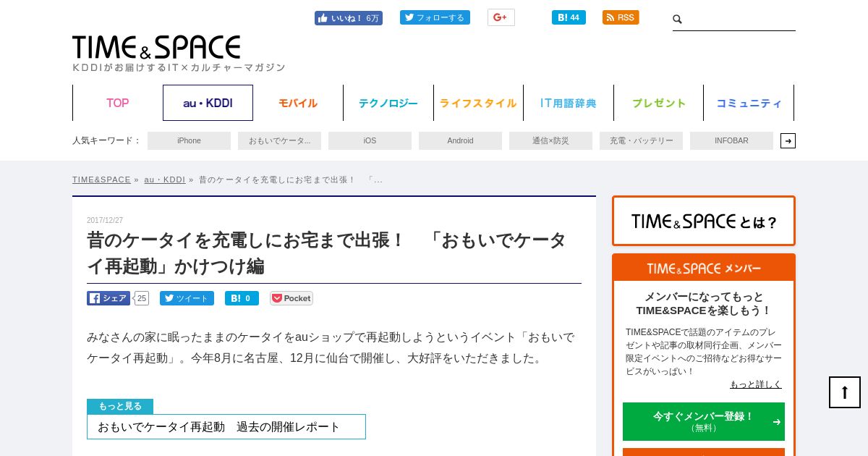Click the Twitter フォローする button

[x=435, y=17]
